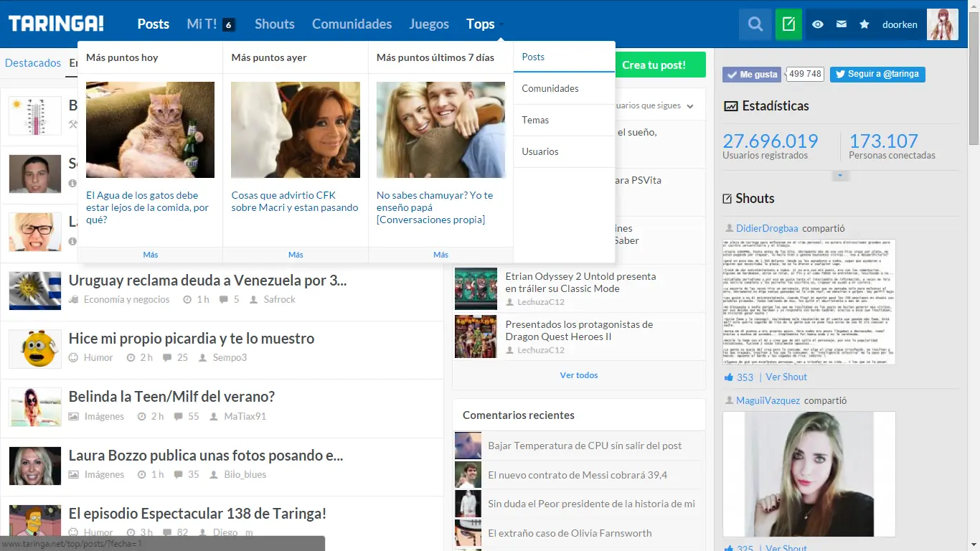This screenshot has width=980, height=551.
Task: Click Más under Más puntos últimos 7 días
Action: [x=441, y=255]
